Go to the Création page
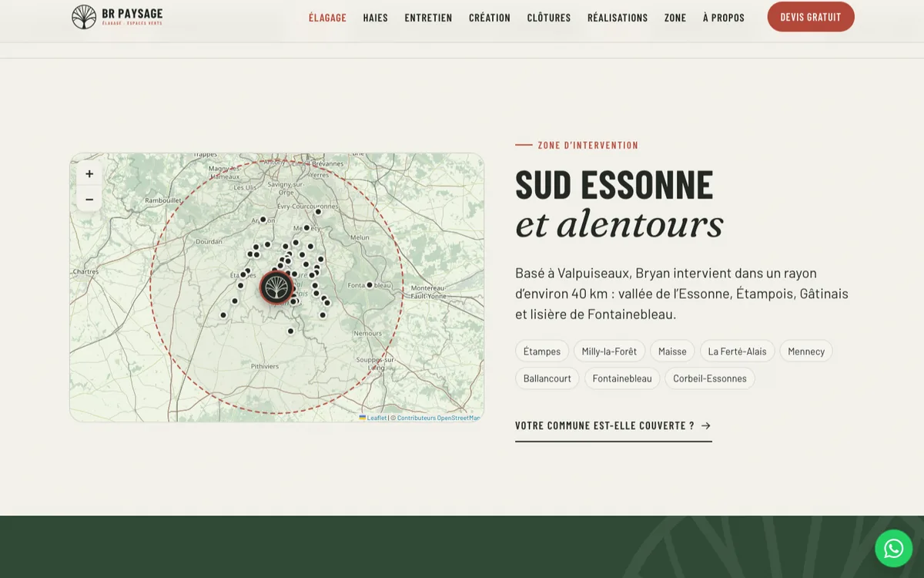The image size is (924, 578). pos(490,18)
